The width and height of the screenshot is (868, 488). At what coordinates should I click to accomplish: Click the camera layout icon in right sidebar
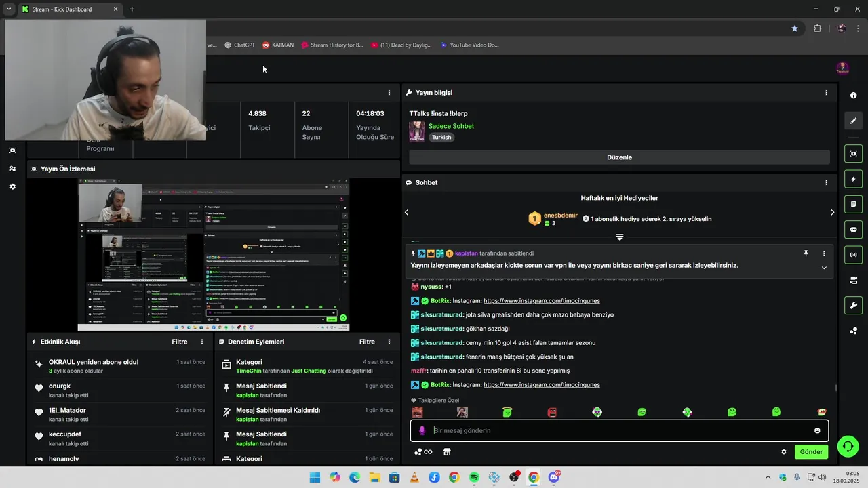(853, 280)
